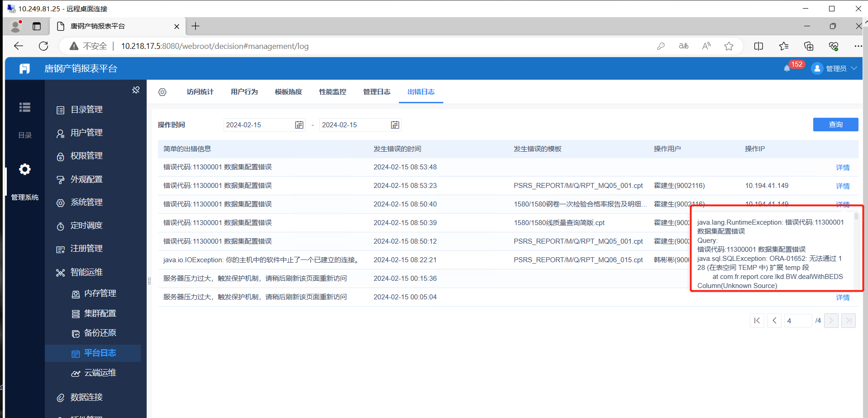Edit the page number input

798,321
